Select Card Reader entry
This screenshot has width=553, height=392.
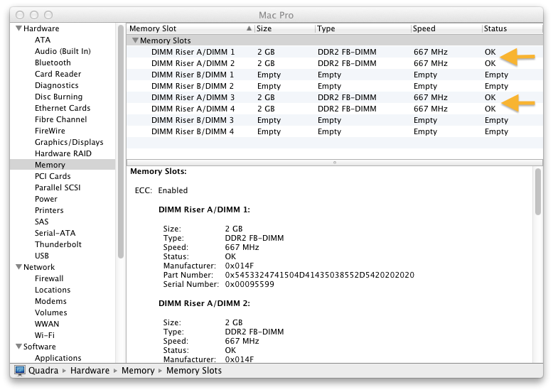pos(58,74)
